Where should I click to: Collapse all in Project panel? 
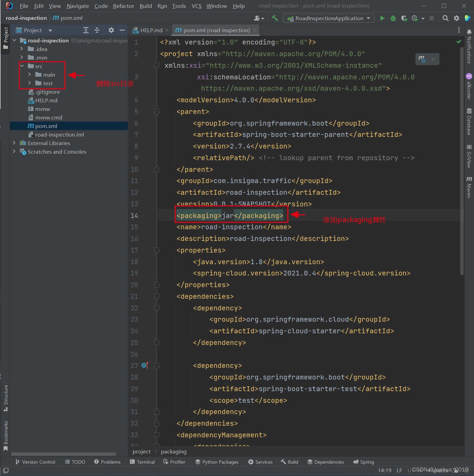97,30
